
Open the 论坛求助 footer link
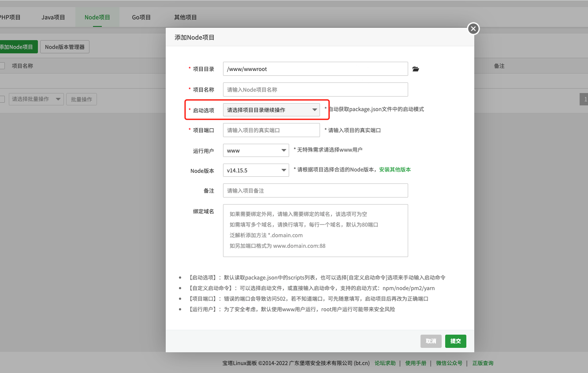point(385,363)
